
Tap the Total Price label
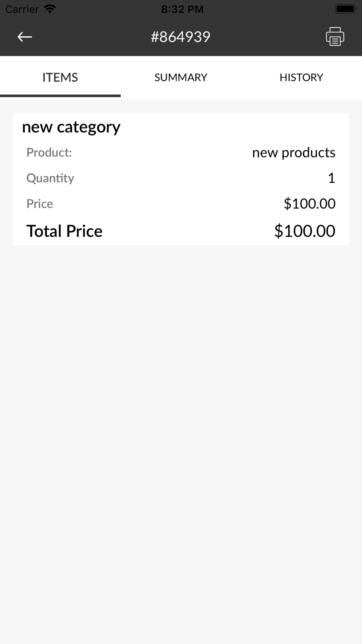(64, 231)
